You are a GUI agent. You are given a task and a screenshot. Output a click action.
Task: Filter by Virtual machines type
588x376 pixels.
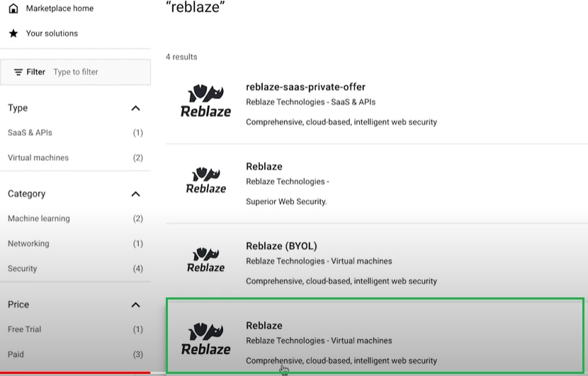pyautogui.click(x=38, y=158)
